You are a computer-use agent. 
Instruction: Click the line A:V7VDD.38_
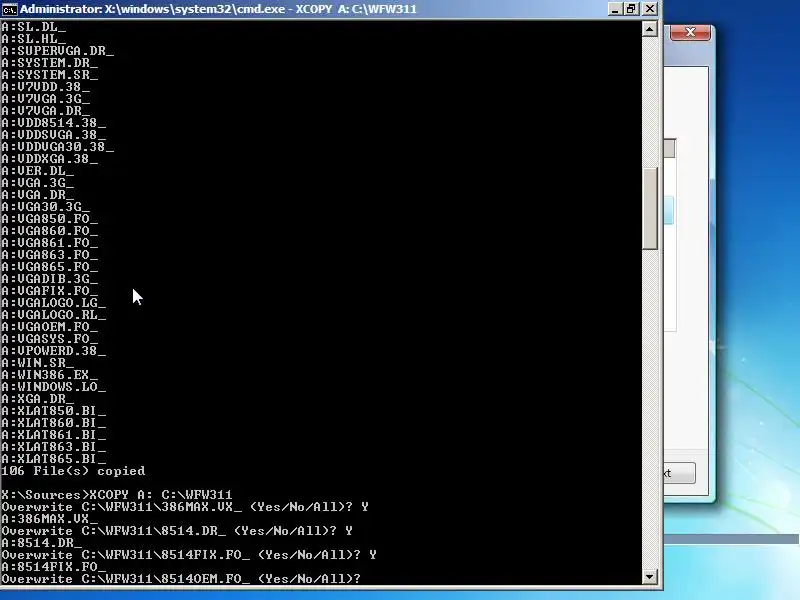click(45, 87)
